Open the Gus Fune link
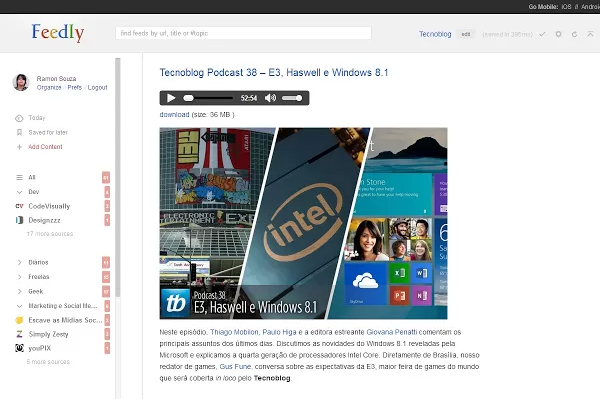This screenshot has height=400, width=600. [x=235, y=366]
